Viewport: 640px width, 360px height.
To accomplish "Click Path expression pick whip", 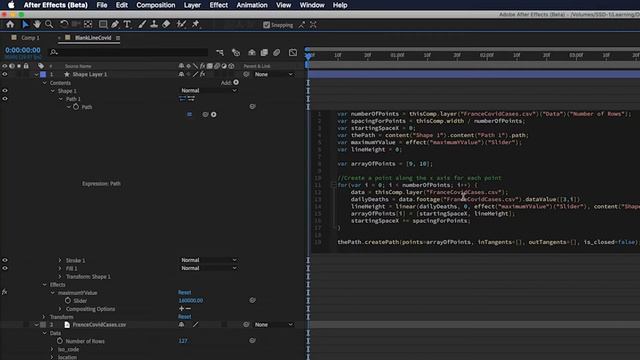I will [x=205, y=115].
